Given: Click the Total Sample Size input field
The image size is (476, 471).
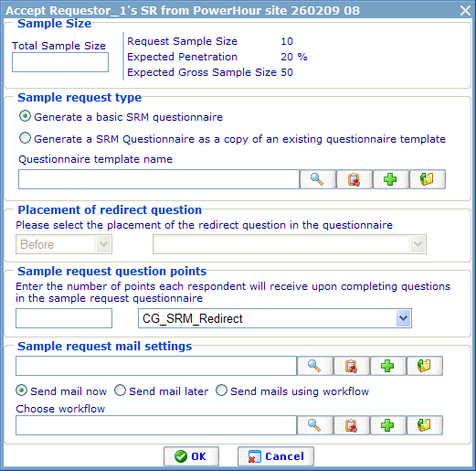Looking at the screenshot, I should (x=60, y=62).
